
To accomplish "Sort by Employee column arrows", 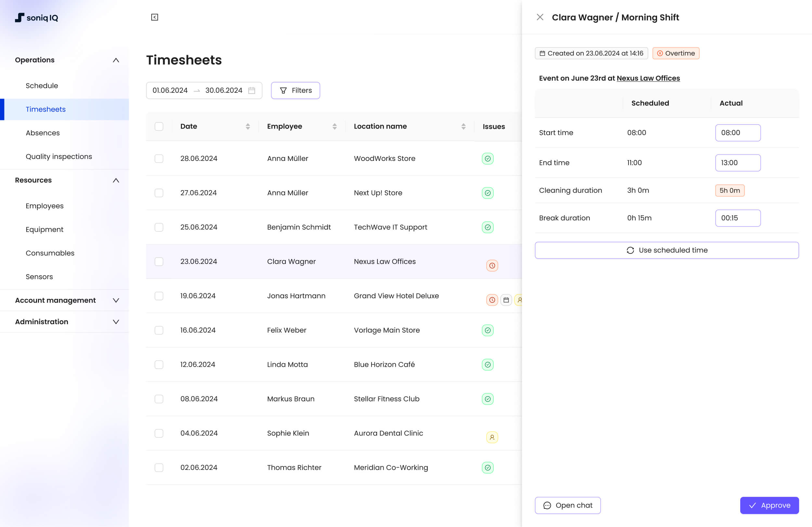I will tap(334, 127).
